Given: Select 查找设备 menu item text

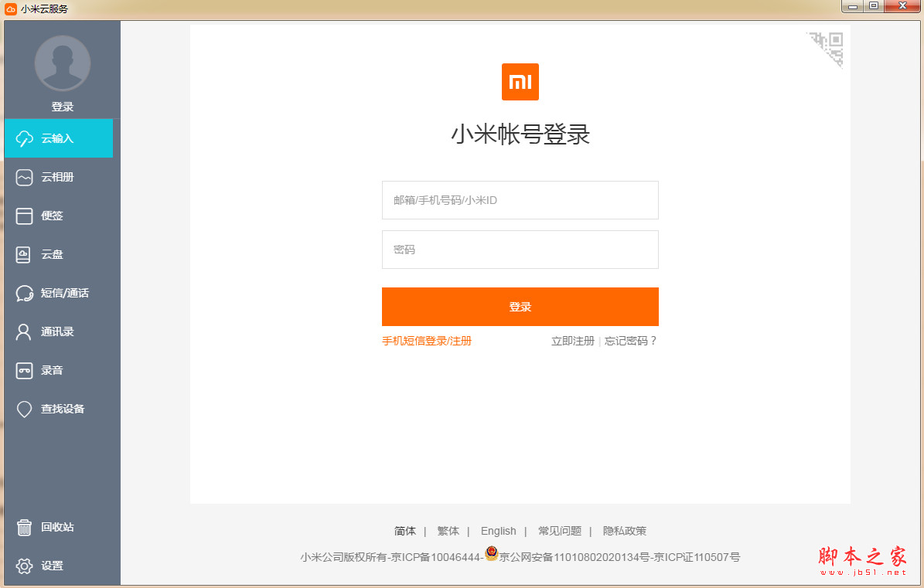Looking at the screenshot, I should (x=63, y=409).
